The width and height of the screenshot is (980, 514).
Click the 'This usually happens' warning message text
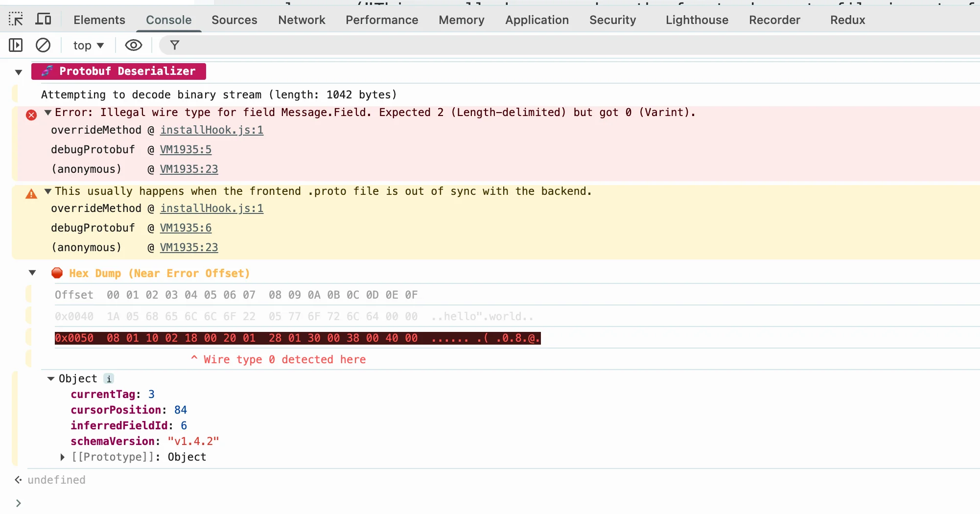click(x=323, y=191)
